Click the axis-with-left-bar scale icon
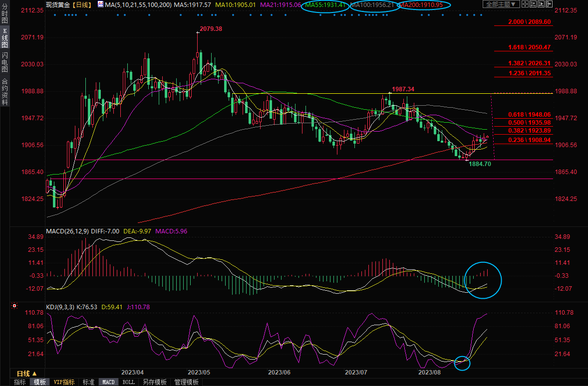Image resolution: width=588 pixels, height=386 pixels. 533,4
